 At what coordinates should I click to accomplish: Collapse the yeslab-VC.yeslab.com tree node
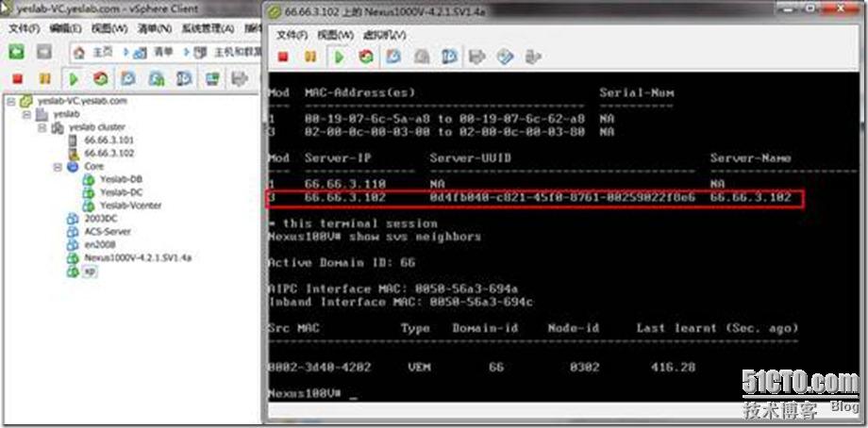pyautogui.click(x=10, y=101)
